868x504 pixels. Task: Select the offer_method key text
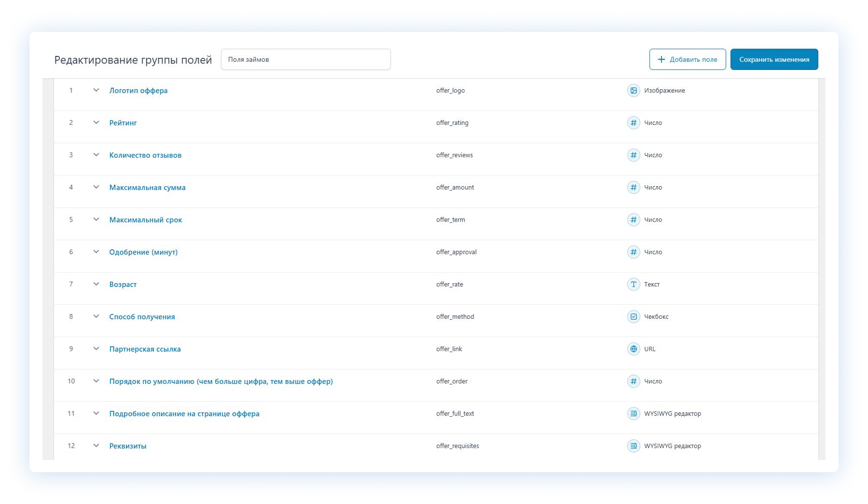(x=455, y=317)
